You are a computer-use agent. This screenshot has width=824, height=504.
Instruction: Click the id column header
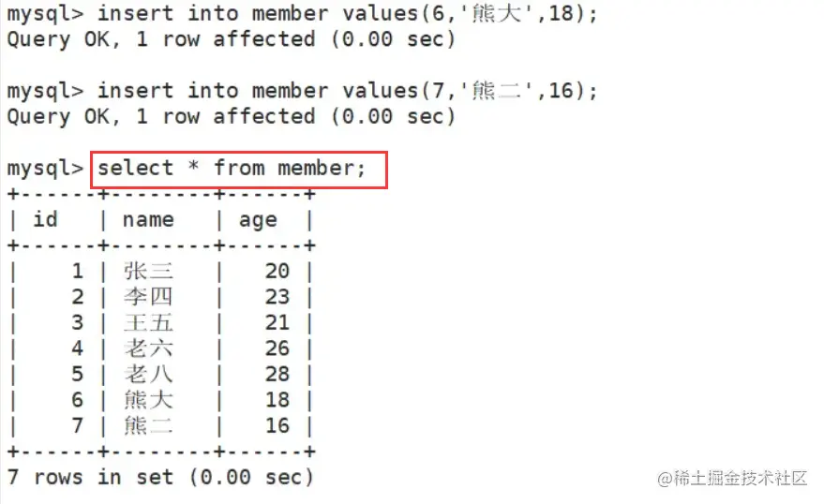point(45,219)
